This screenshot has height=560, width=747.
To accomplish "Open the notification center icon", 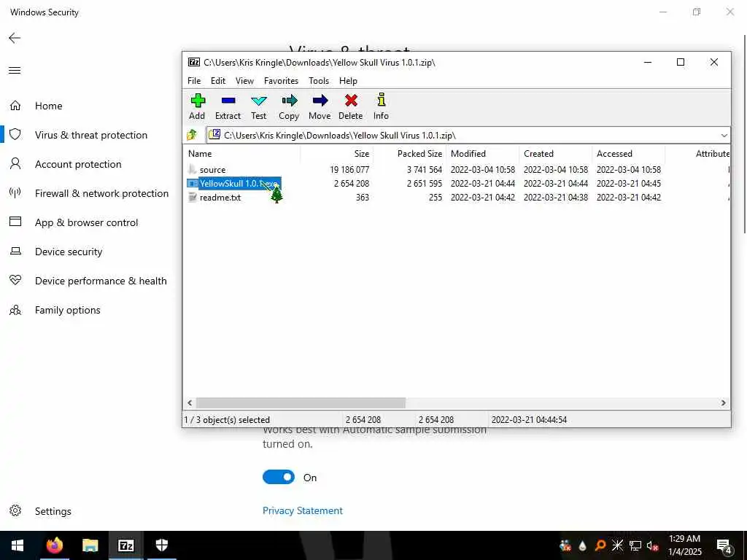I will (x=724, y=547).
